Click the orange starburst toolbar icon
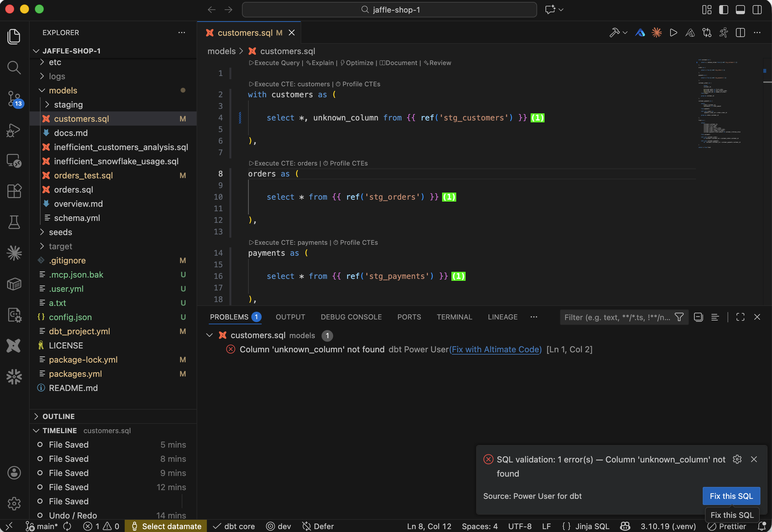 [x=657, y=33]
